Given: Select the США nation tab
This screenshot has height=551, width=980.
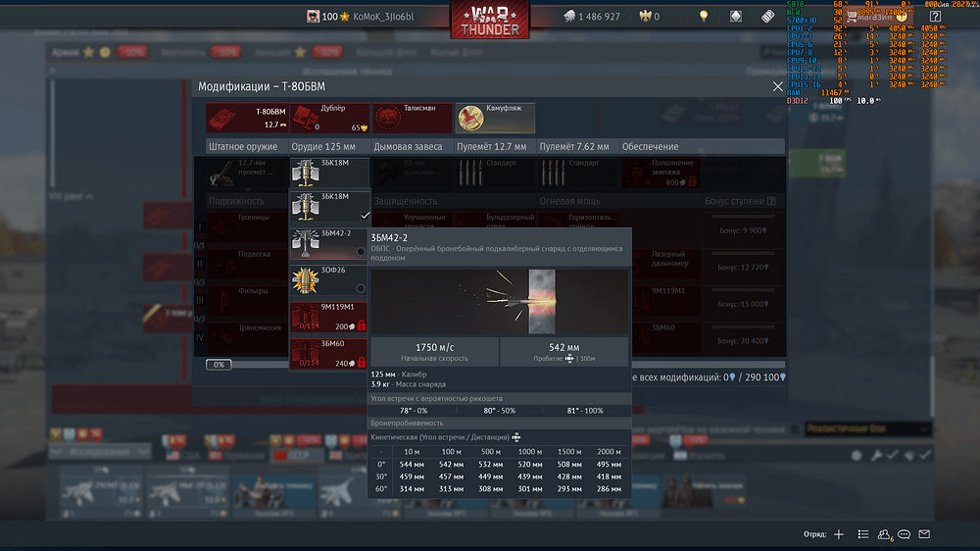Looking at the screenshot, I should 183,455.
